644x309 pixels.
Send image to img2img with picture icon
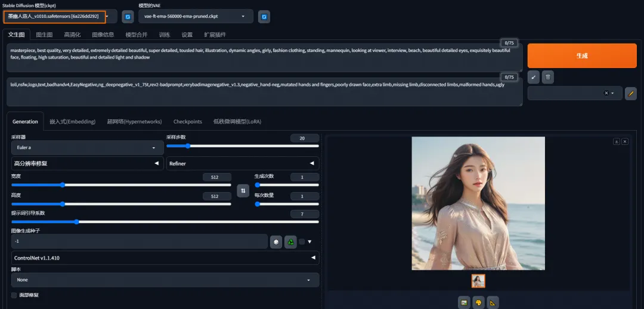[464, 302]
